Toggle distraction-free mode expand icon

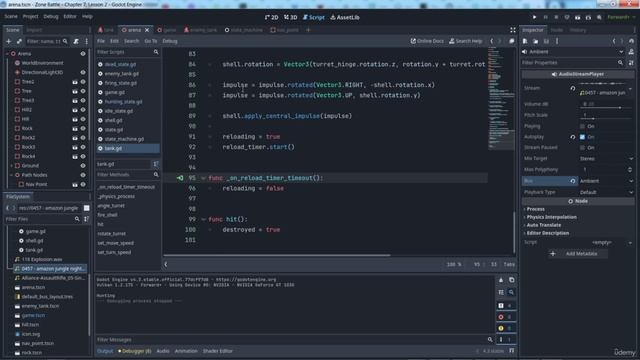click(x=513, y=30)
